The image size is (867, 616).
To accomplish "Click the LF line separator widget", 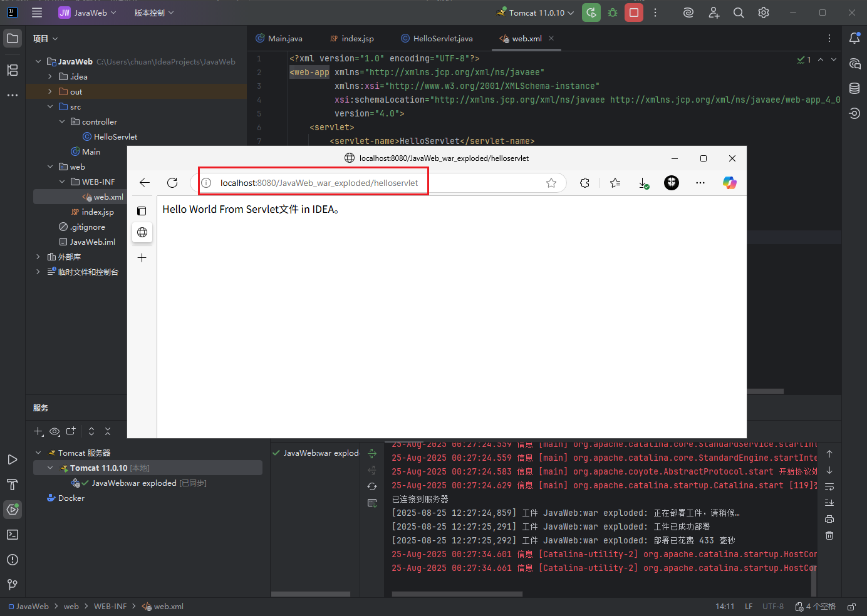I will pyautogui.click(x=749, y=607).
